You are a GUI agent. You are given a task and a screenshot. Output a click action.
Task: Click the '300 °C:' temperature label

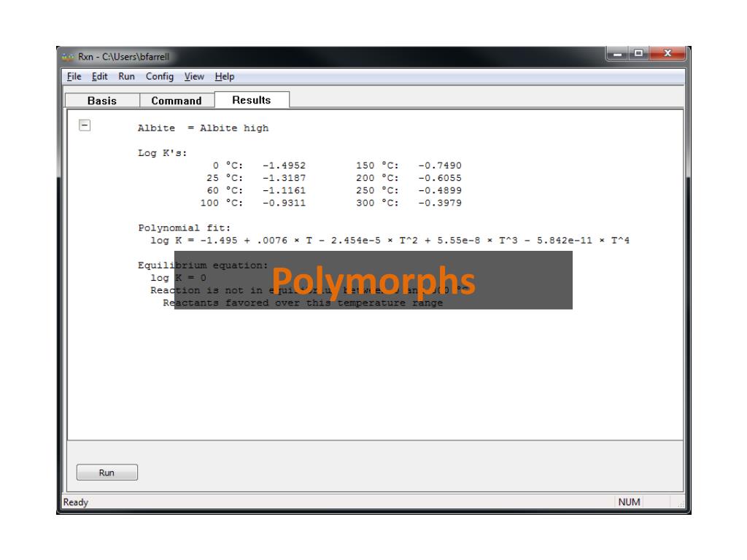(x=377, y=203)
